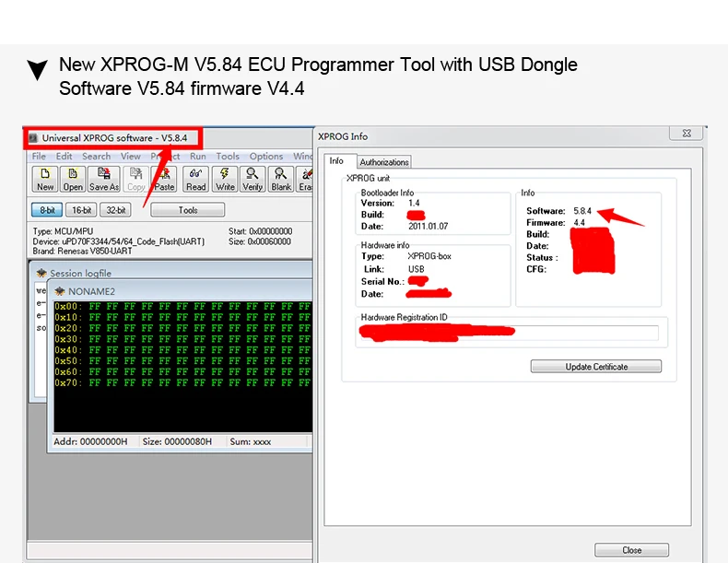Click the Session logfile window icon

pos(41,273)
